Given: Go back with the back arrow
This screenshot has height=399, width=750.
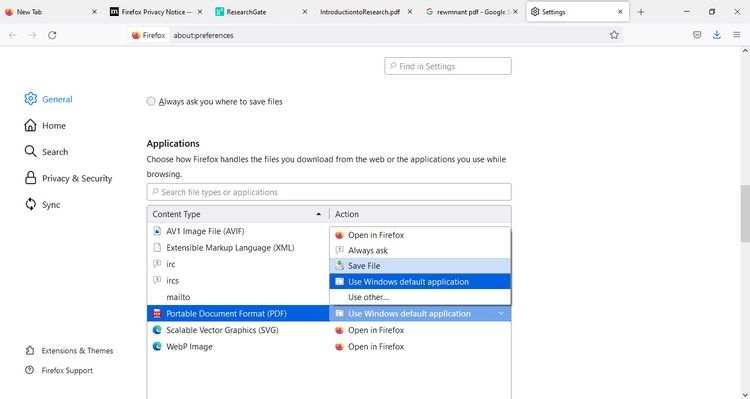Looking at the screenshot, I should point(12,35).
